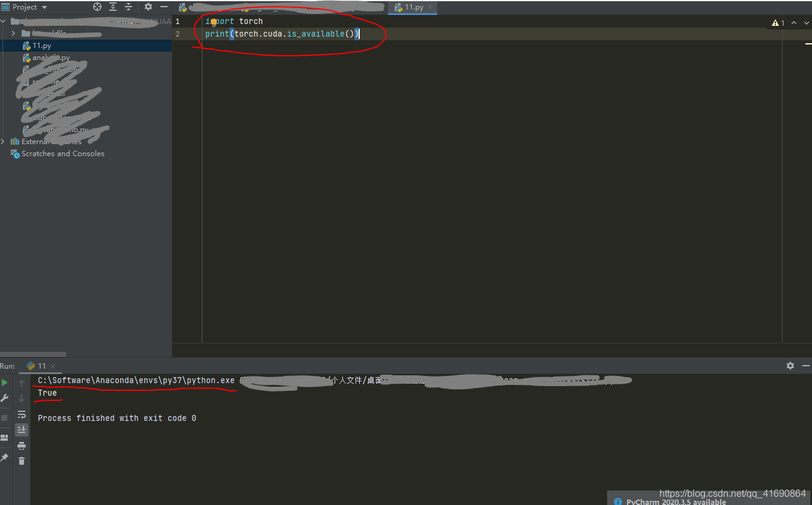Viewport: 812px width, 505px height.
Task: Click the 'True' output line
Action: click(47, 393)
